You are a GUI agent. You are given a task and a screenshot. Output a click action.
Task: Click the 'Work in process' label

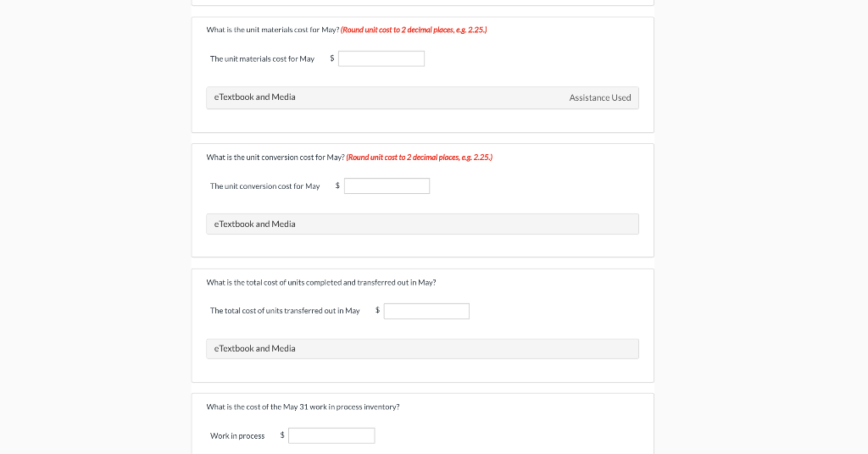[237, 435]
